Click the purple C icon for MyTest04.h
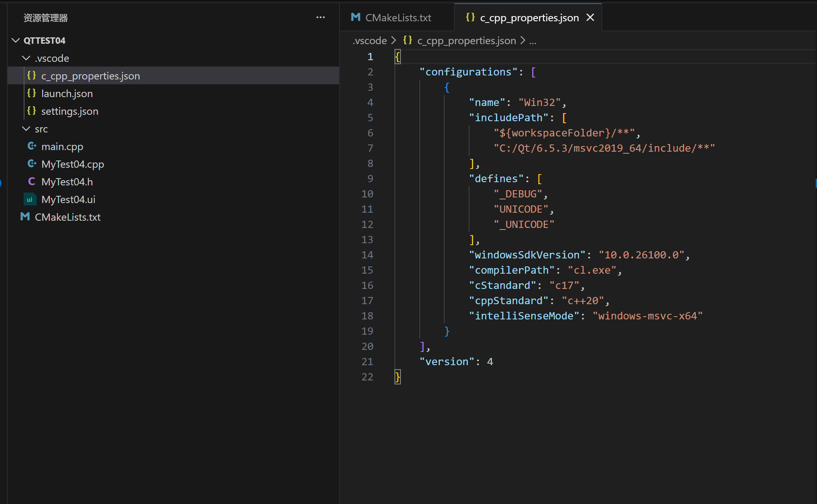 pyautogui.click(x=32, y=182)
